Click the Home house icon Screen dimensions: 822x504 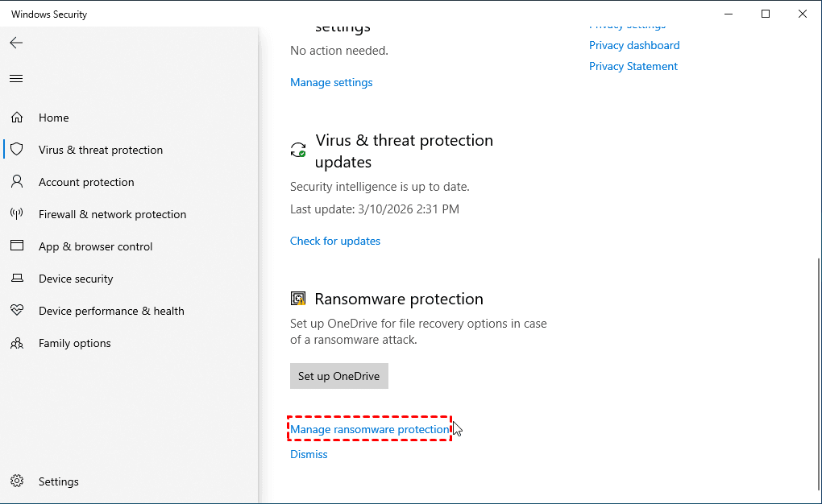[17, 118]
